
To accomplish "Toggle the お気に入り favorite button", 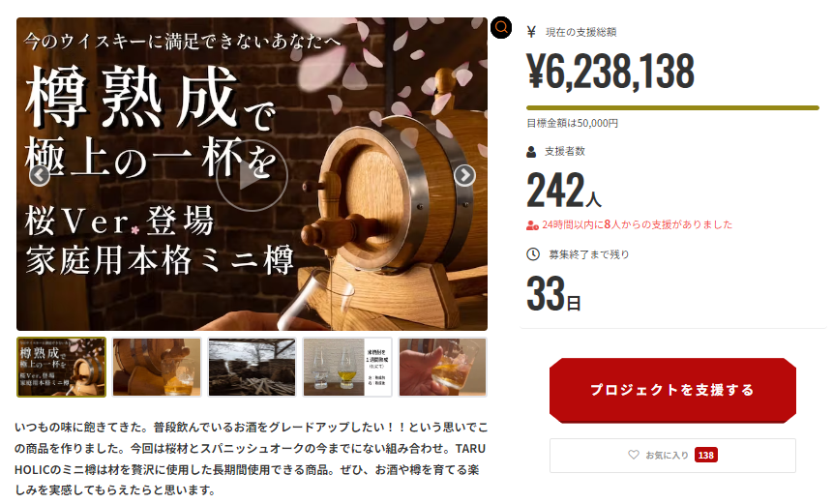I will point(672,455).
